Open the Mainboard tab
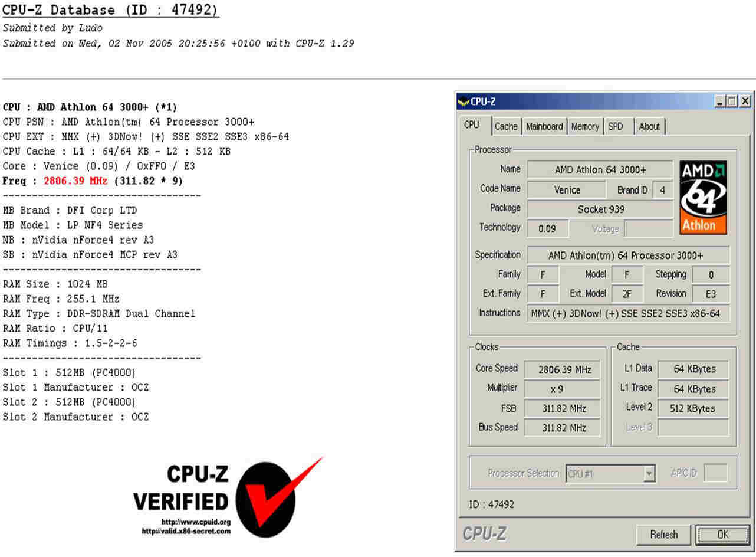Viewport: 756px width, 557px height. 544,126
